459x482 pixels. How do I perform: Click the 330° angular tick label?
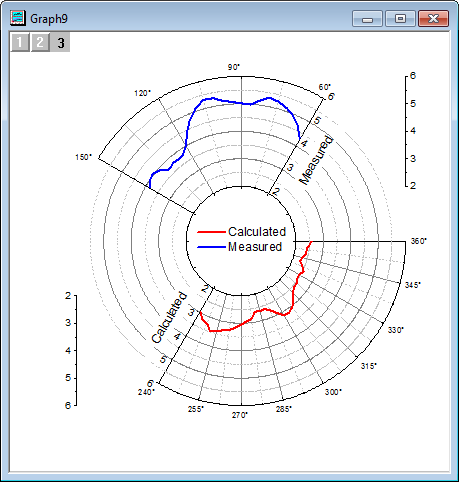396,330
